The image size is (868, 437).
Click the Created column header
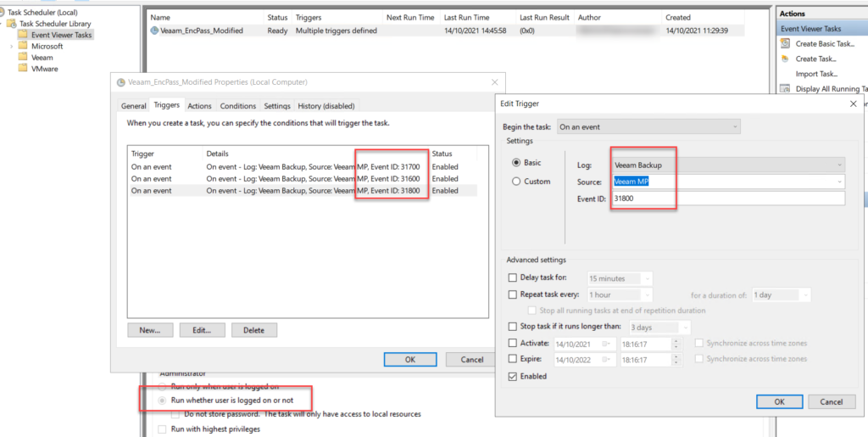[703, 18]
